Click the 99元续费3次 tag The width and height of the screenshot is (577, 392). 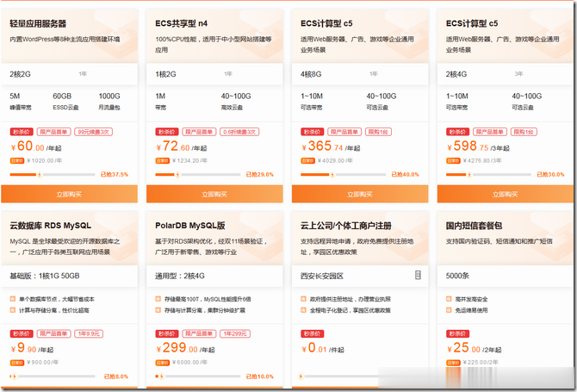(x=94, y=132)
